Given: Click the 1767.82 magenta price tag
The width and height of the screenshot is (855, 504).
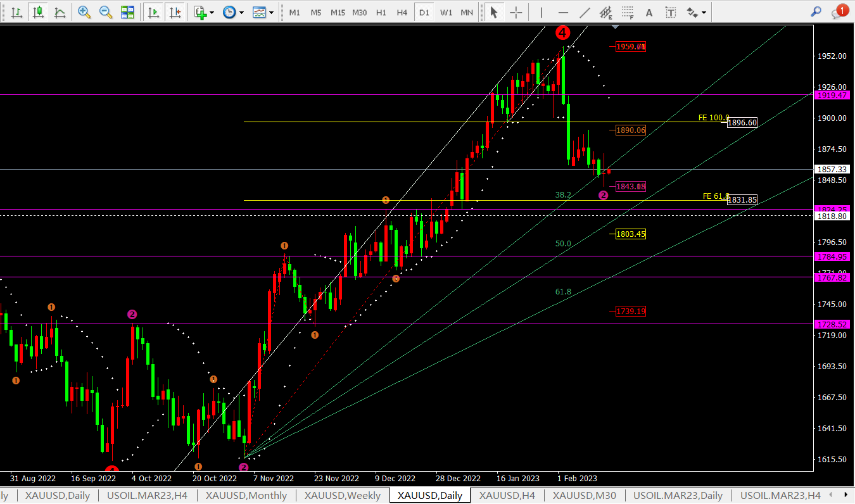Looking at the screenshot, I should pyautogui.click(x=832, y=277).
